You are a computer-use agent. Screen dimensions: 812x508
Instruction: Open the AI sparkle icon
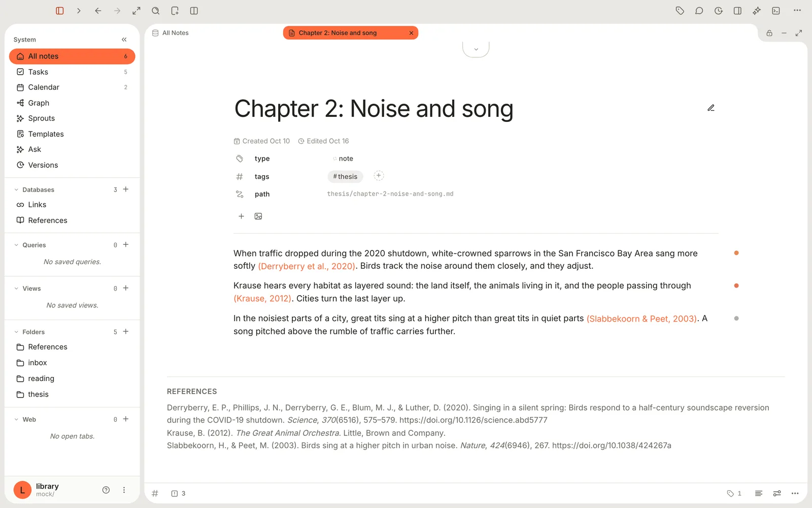(757, 11)
